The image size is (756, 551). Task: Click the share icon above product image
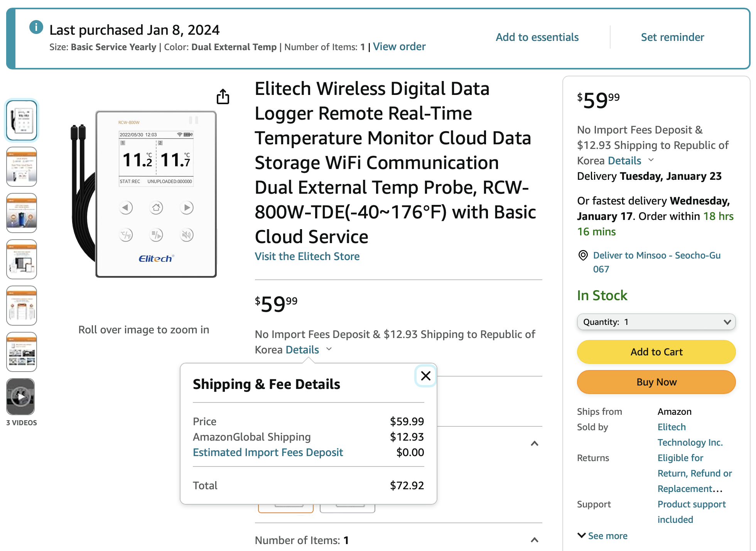(x=223, y=96)
